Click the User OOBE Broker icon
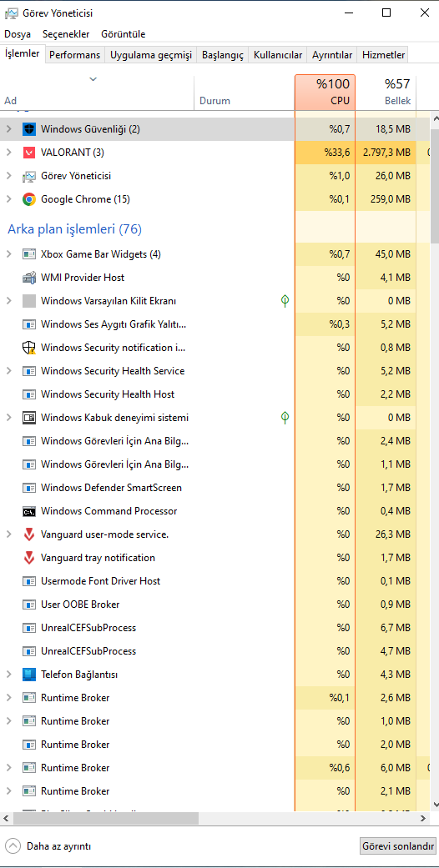Screen dimensions: 439x868 click(29, 605)
